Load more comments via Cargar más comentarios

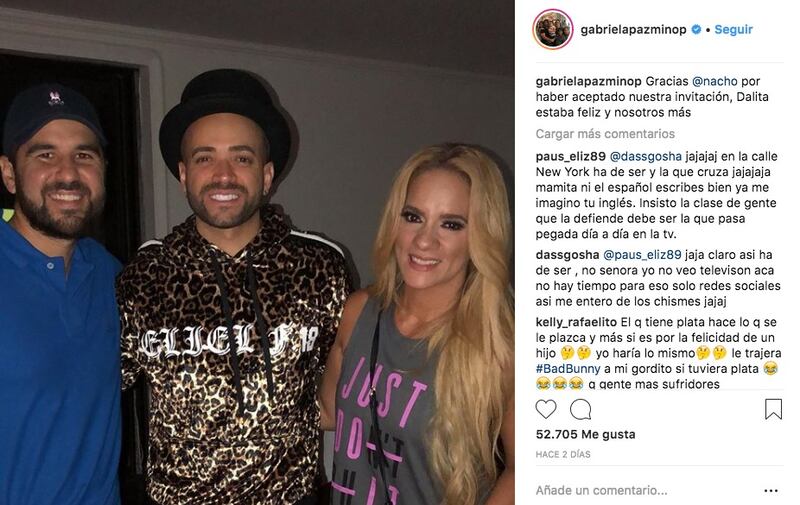[x=605, y=134]
